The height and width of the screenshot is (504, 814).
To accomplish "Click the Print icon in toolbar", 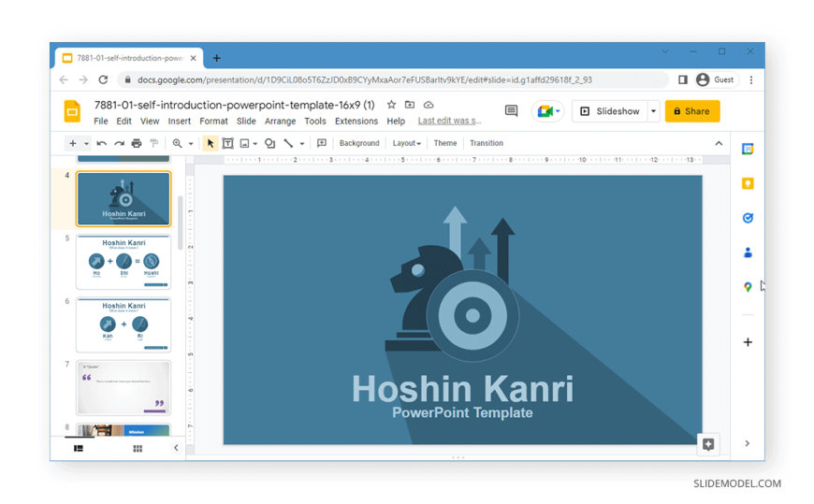I will 137,144.
